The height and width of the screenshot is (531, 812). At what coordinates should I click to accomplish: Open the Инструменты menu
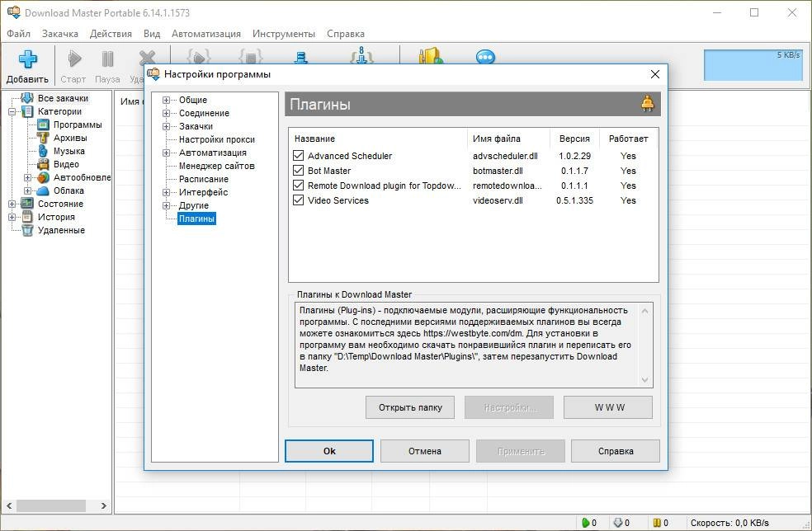284,34
